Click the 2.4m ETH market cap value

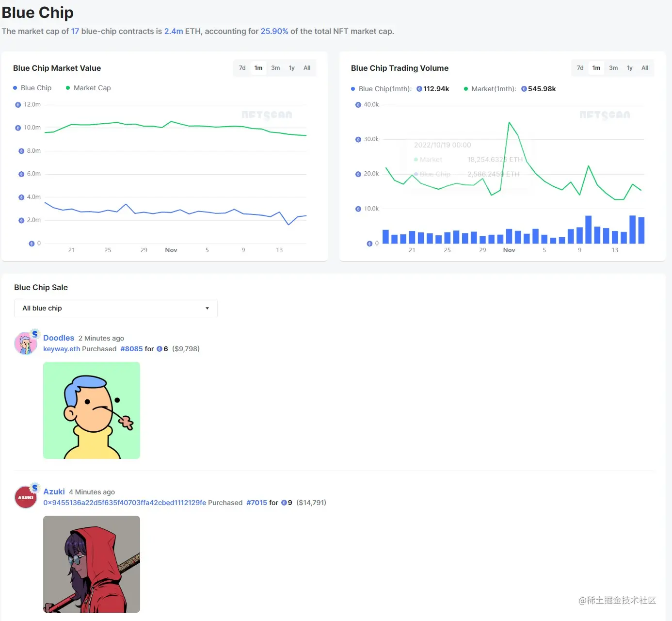tap(174, 31)
